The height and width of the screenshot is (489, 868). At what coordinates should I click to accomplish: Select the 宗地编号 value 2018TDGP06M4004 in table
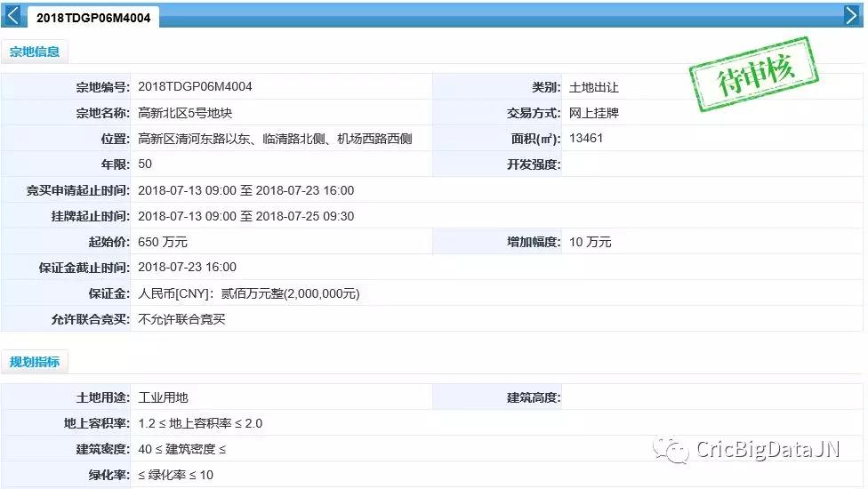(x=196, y=87)
